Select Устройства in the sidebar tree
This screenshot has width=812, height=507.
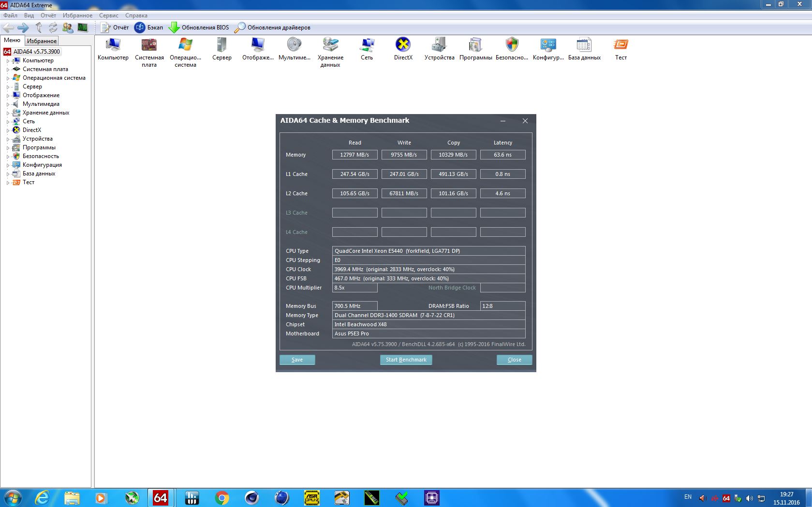[38, 139]
